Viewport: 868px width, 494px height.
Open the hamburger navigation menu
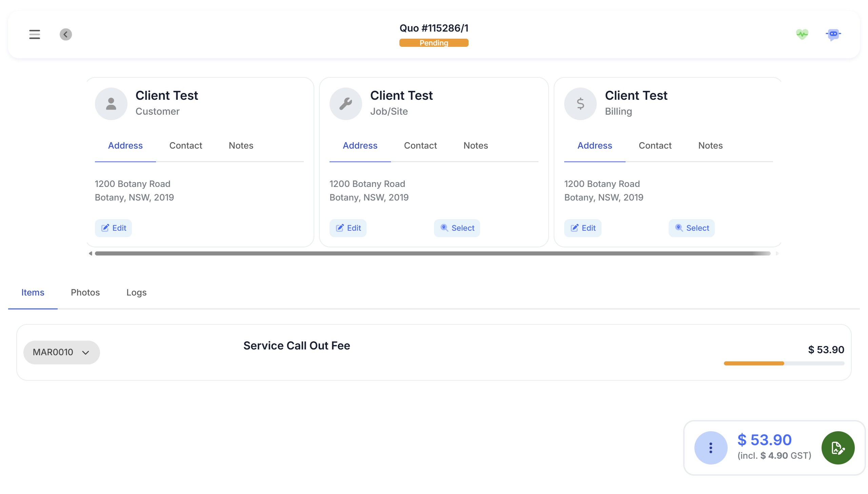click(35, 34)
